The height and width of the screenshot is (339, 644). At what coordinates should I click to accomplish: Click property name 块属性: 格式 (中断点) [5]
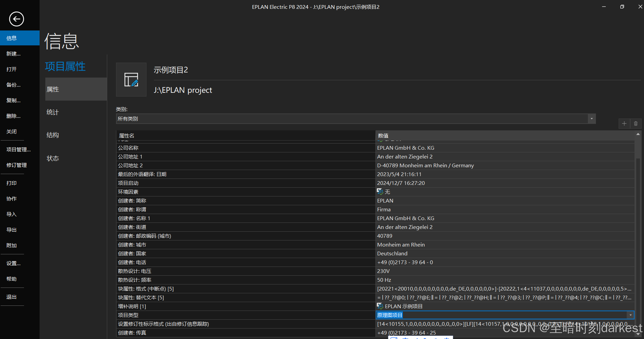246,289
